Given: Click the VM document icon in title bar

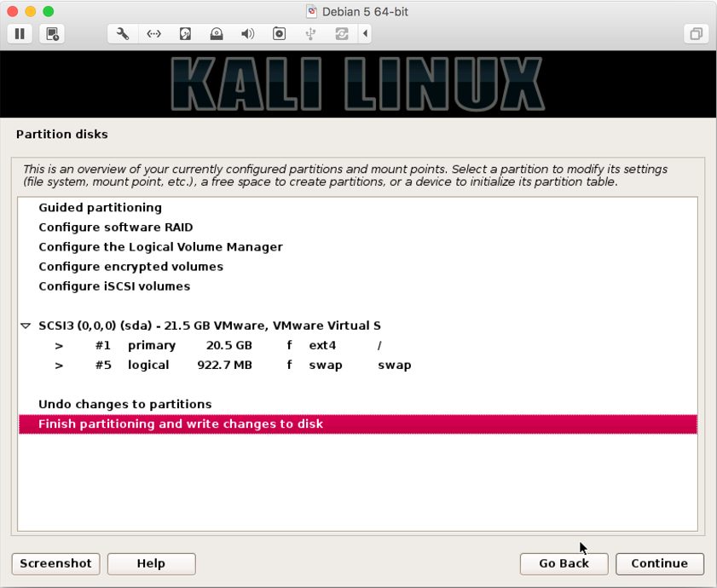Looking at the screenshot, I should [x=311, y=11].
